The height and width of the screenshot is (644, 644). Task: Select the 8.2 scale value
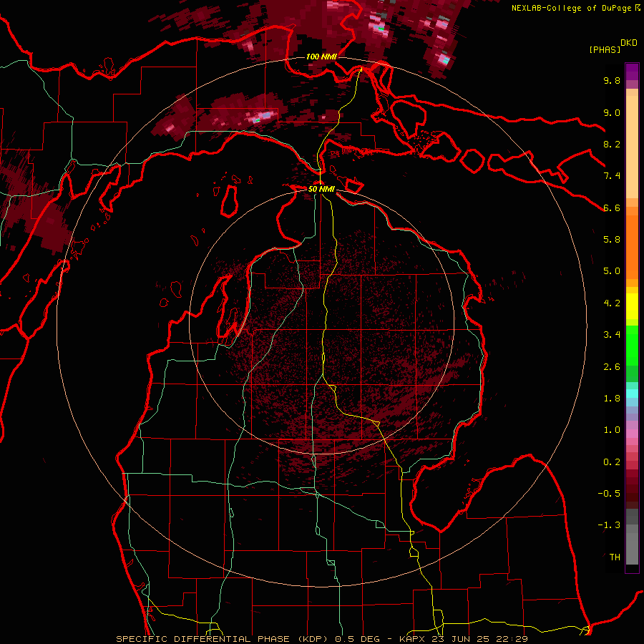click(612, 144)
